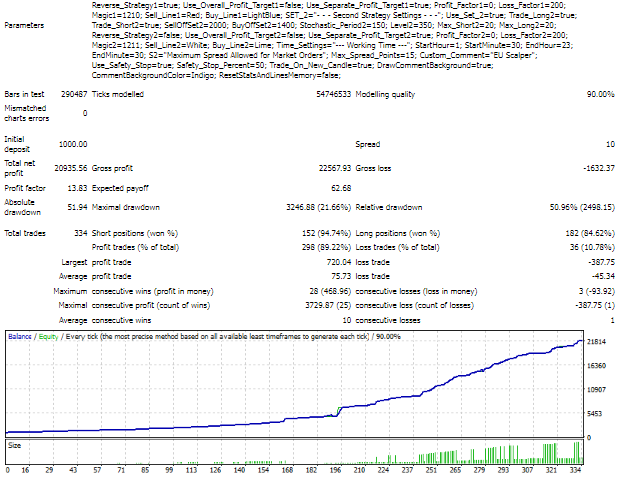Viewport: 640px width, 480px height.
Task: Click the 'Ticks modelled' label
Action: (x=118, y=94)
